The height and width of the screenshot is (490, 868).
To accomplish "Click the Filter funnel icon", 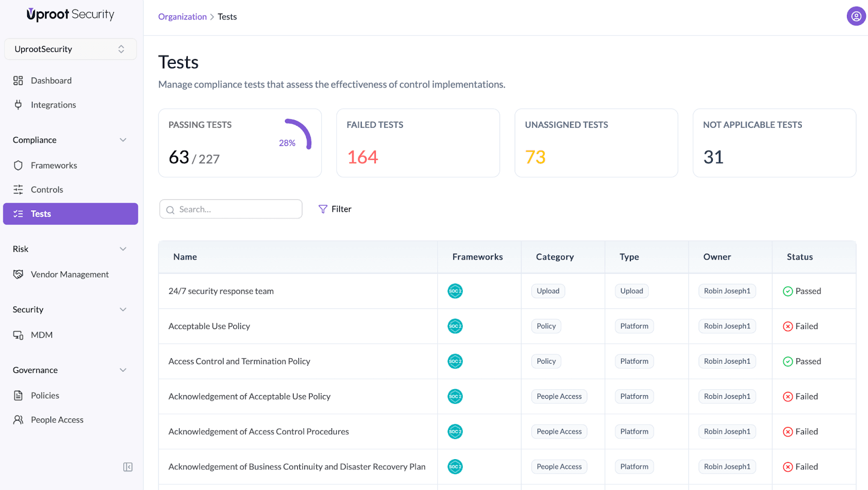I will click(x=323, y=209).
